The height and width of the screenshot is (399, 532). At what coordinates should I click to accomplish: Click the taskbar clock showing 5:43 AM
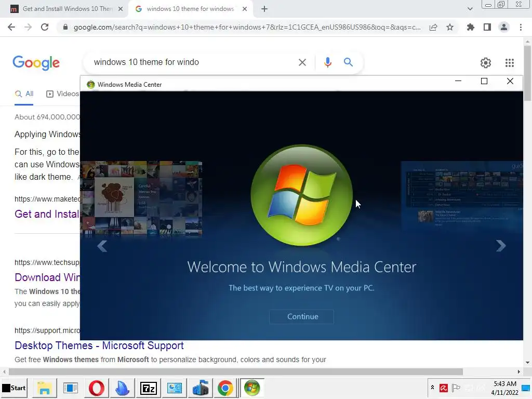coord(504,388)
